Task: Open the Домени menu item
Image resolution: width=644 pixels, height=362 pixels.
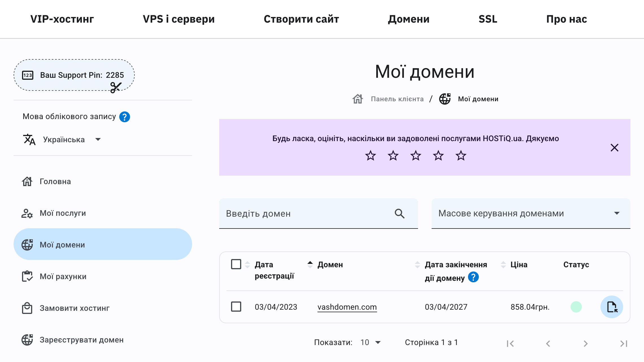Action: pos(409,19)
